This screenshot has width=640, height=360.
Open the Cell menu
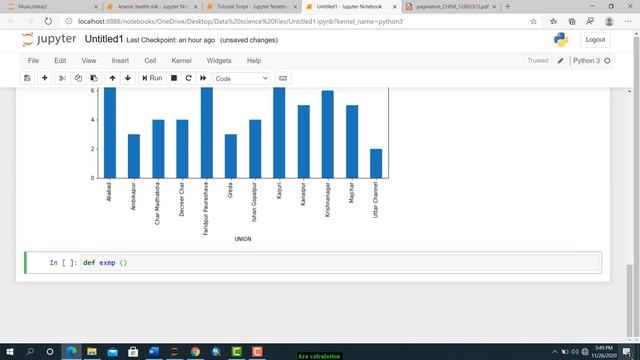(x=150, y=60)
